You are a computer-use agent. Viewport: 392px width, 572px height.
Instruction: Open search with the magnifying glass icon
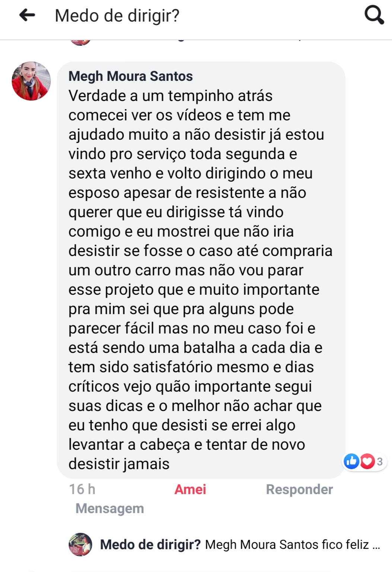[374, 15]
